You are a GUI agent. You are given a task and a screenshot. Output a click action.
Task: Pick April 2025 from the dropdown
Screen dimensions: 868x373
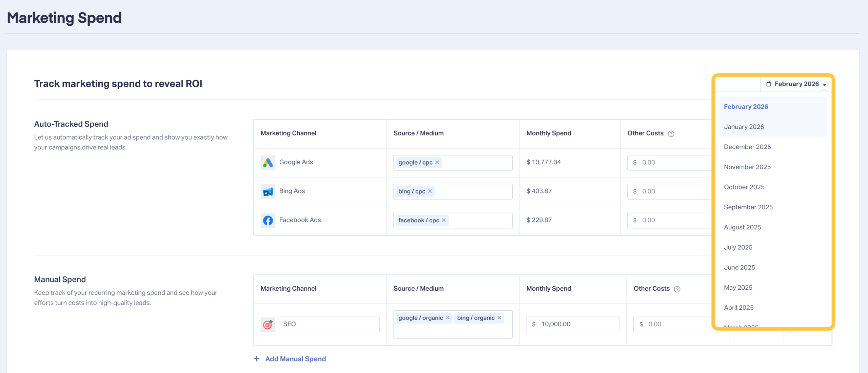tap(738, 308)
